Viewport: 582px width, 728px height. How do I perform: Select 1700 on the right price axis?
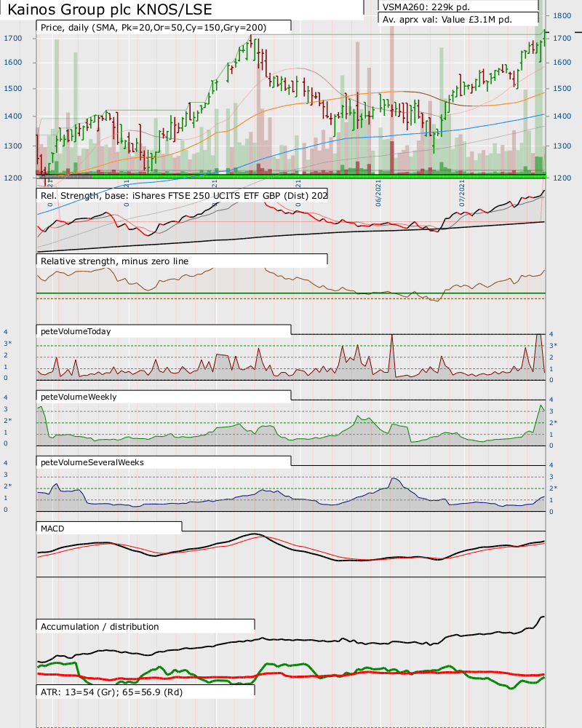(562, 38)
